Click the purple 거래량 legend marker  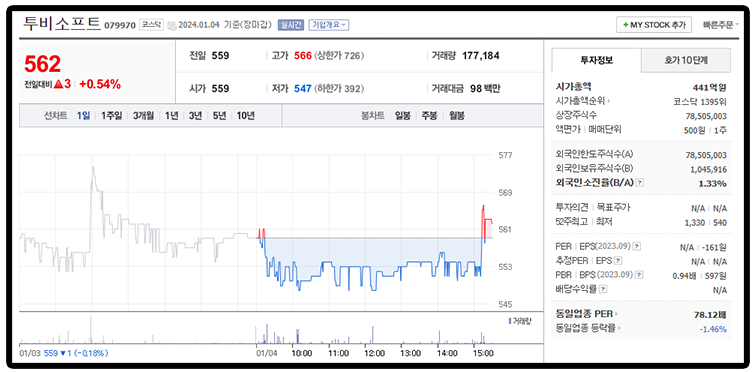click(510, 320)
